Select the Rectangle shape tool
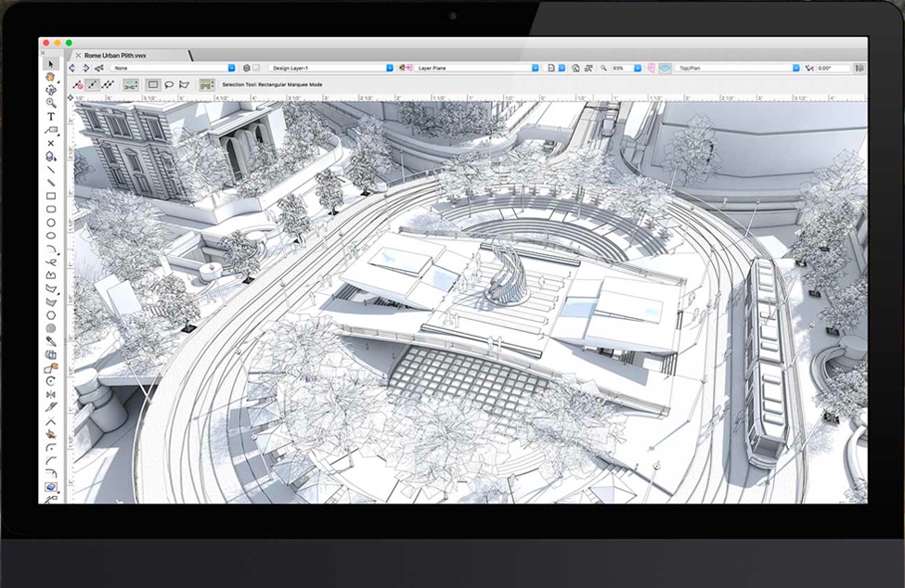Image resolution: width=905 pixels, height=588 pixels. pos(51,196)
